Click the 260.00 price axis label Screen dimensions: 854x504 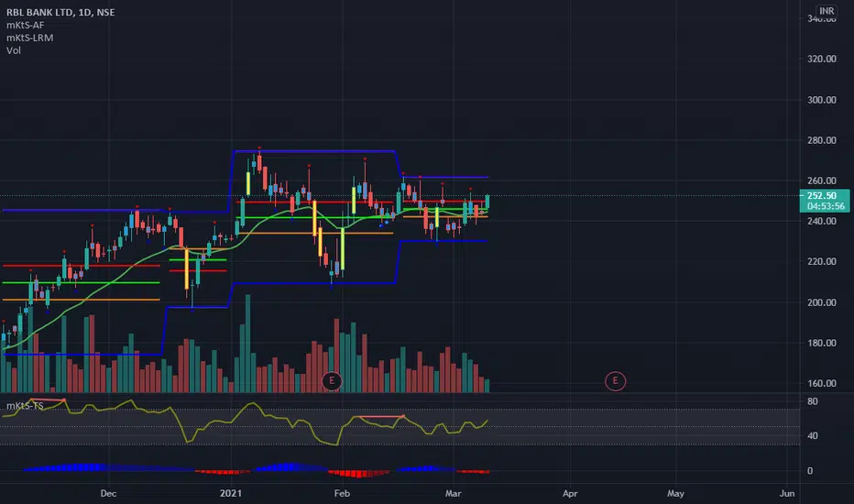(x=822, y=181)
